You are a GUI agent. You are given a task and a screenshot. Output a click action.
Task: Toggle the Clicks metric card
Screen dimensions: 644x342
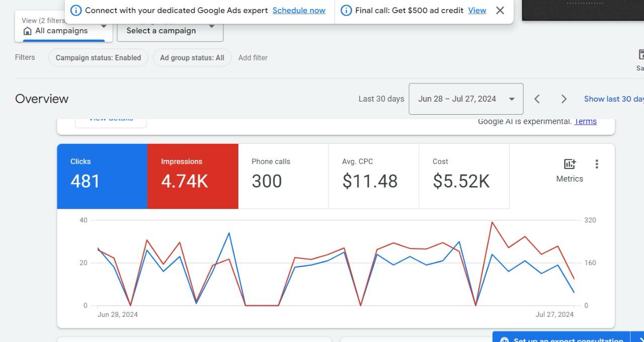tap(102, 176)
